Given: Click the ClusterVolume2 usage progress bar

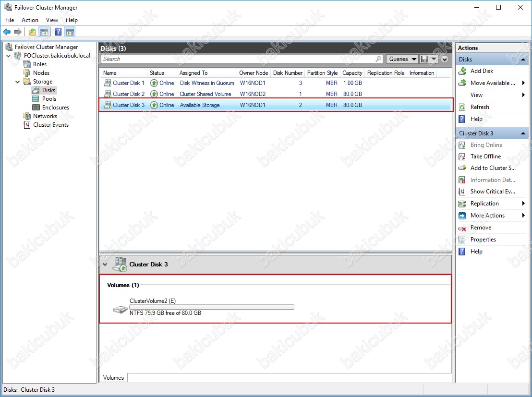Looking at the screenshot, I should pyautogui.click(x=212, y=307).
